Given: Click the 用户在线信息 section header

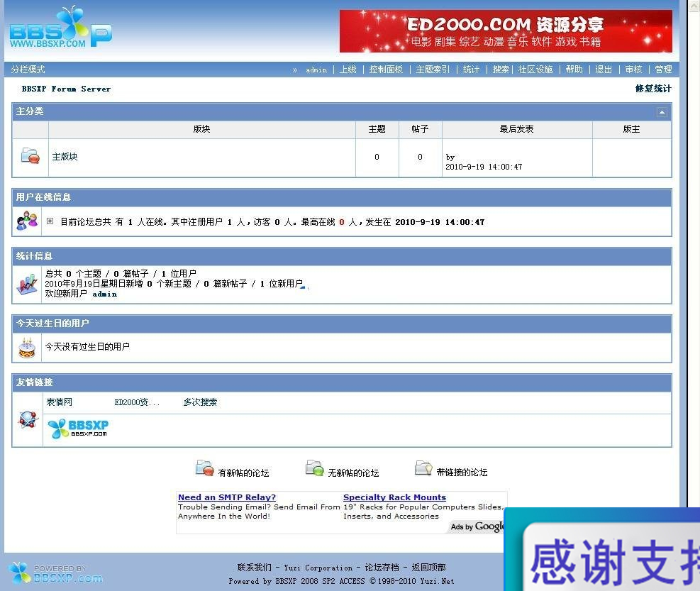Looking at the screenshot, I should pos(342,197).
